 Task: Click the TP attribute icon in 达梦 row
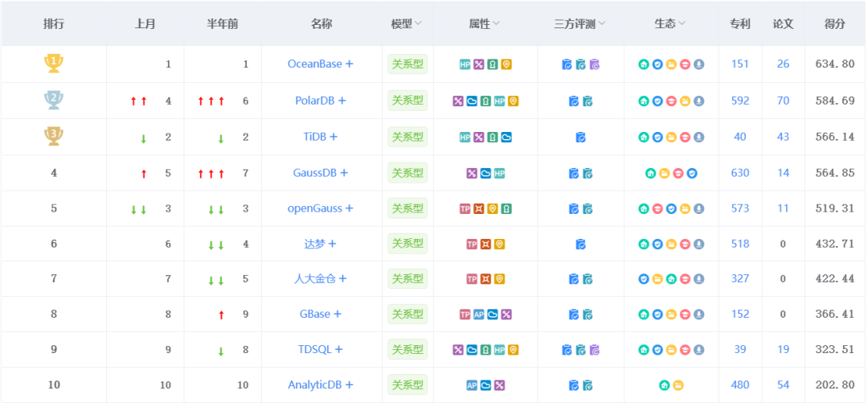tap(472, 244)
